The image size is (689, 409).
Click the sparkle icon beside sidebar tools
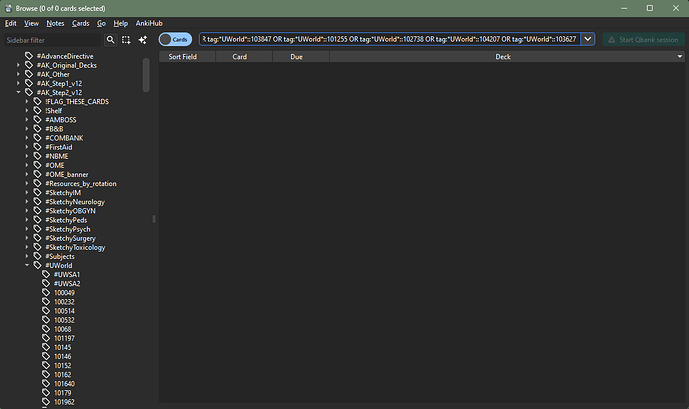(x=143, y=39)
